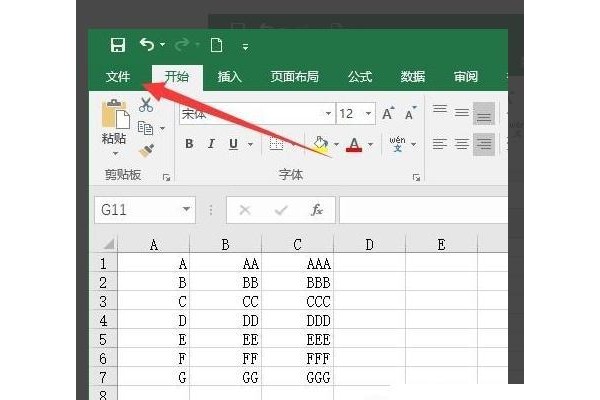Toggle Italic formatting
Image resolution: width=600 pixels, height=400 pixels.
point(211,144)
